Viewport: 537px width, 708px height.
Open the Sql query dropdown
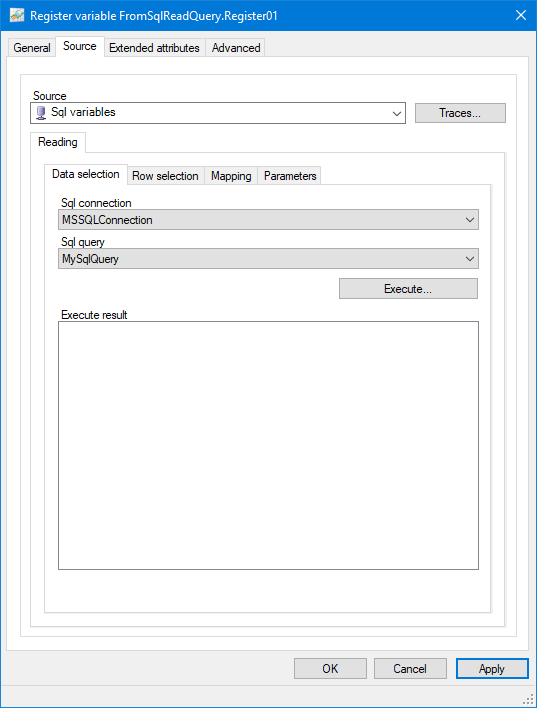click(x=268, y=259)
